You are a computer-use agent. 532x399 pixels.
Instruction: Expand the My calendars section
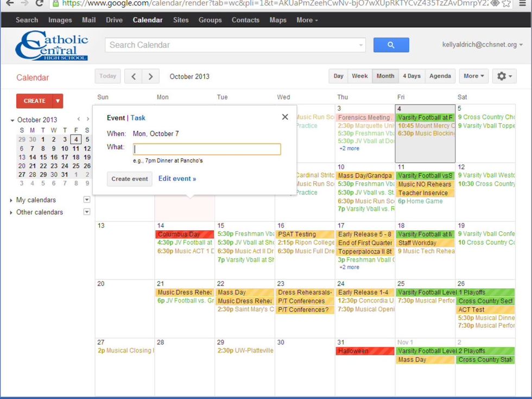tap(11, 200)
